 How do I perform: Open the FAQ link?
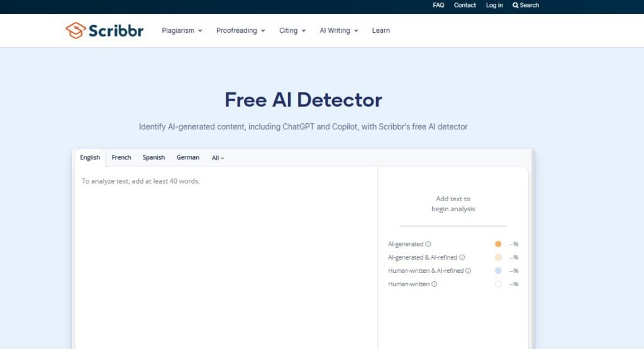coord(438,5)
